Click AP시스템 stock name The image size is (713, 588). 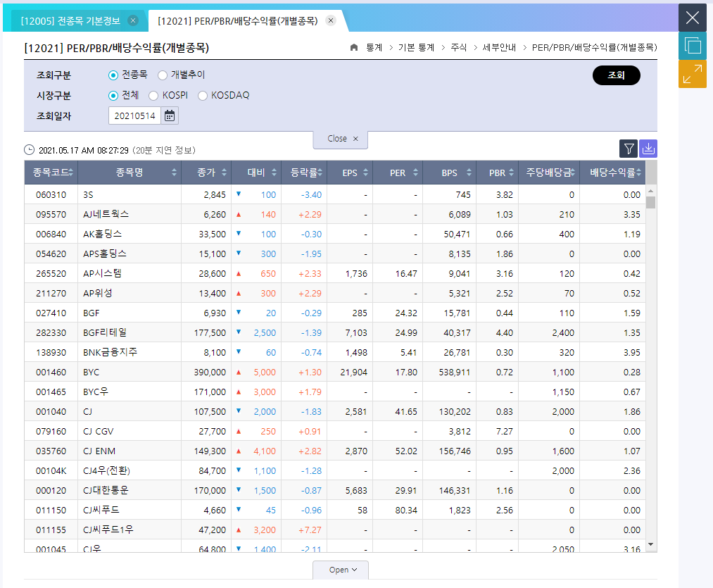102,273
